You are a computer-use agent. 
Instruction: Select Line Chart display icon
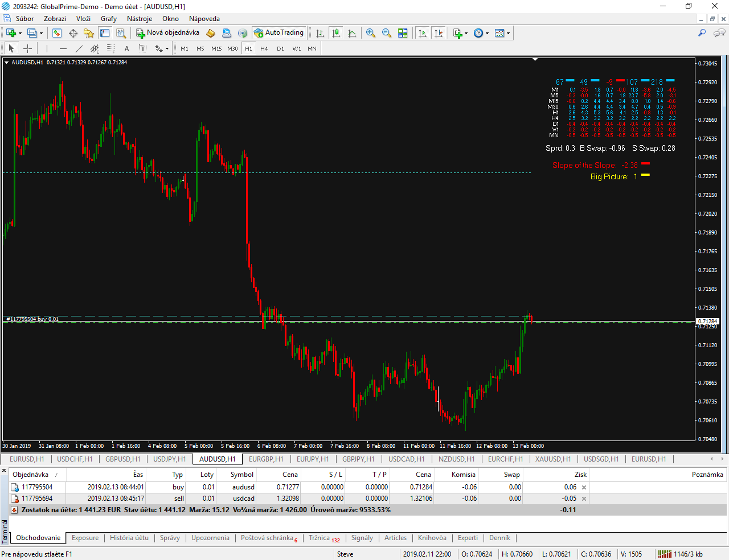click(x=352, y=33)
